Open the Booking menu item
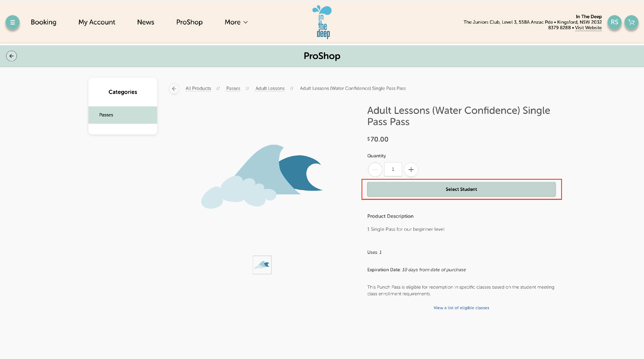The image size is (644, 359). click(44, 22)
